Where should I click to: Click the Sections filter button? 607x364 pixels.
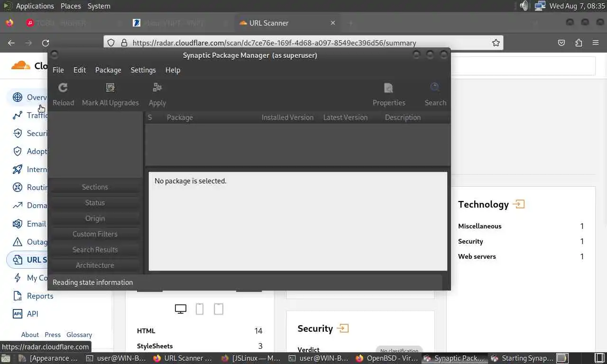click(95, 187)
